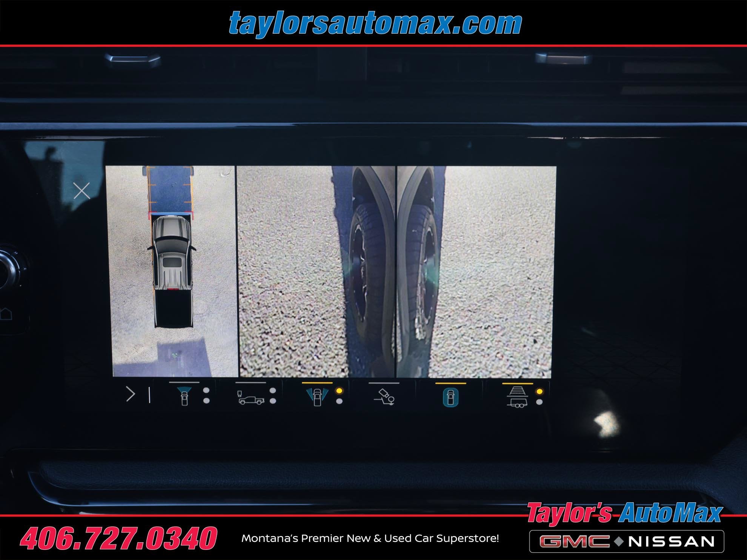Select the highlighted surround vision icon
747x560 pixels.
(450, 397)
